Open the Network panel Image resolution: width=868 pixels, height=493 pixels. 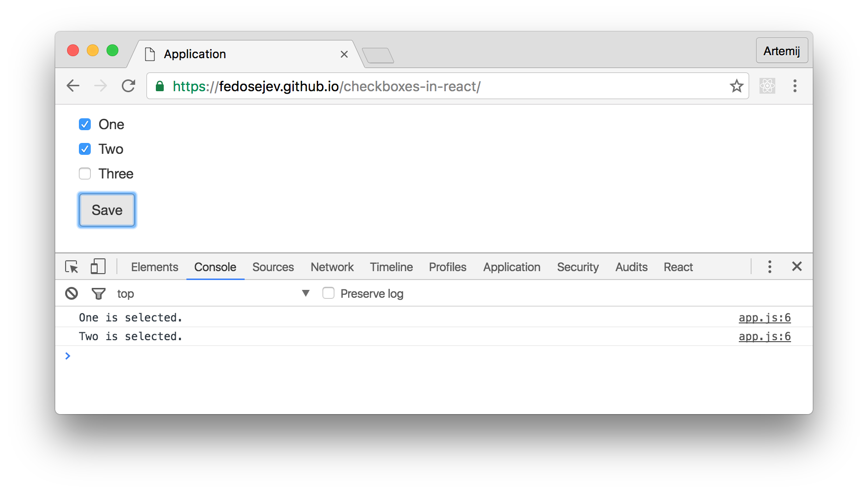pos(331,267)
